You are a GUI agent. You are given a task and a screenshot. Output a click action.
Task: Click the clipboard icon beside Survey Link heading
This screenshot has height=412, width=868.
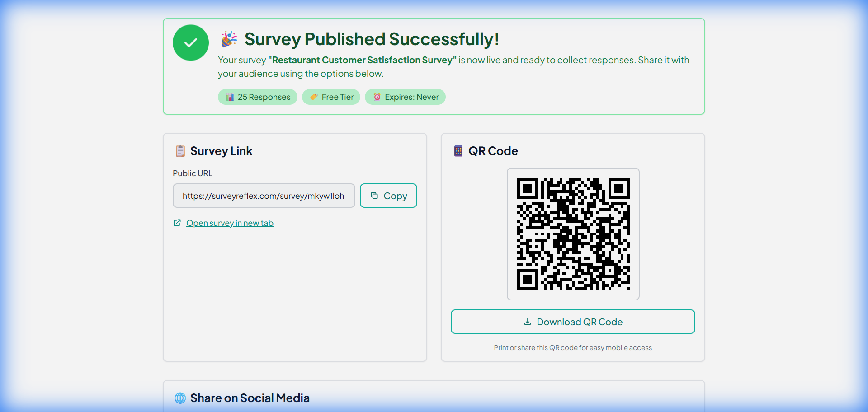[x=180, y=150]
